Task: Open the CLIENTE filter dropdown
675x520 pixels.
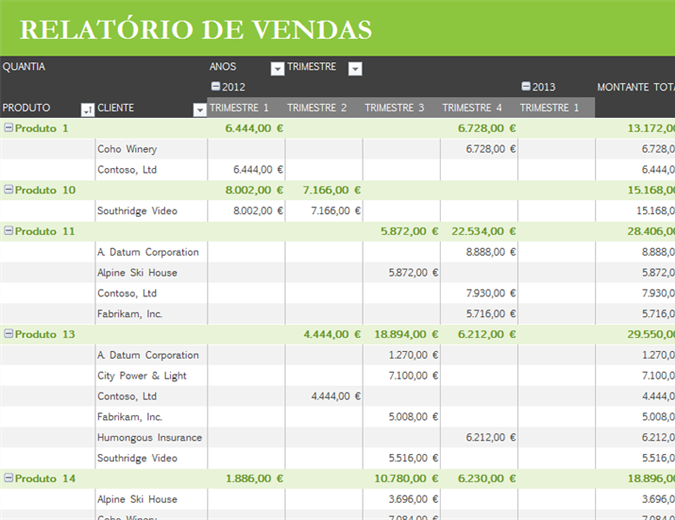Action: click(x=200, y=110)
